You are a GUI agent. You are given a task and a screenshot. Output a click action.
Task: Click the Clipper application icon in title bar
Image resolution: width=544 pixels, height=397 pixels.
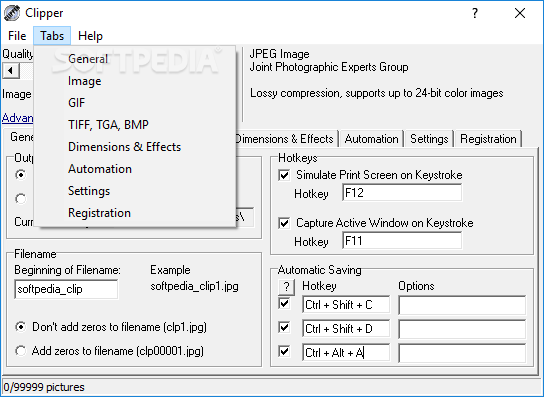[11, 13]
